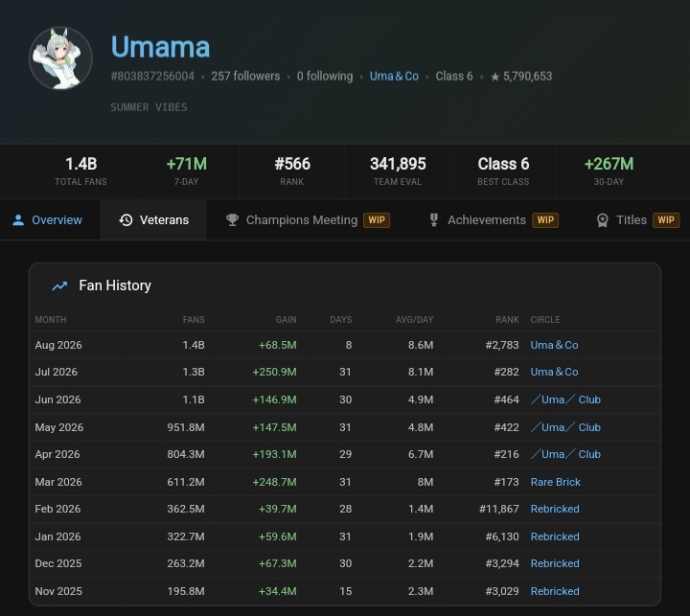
Task: Open Uma & Co link in profile header
Action: (394, 77)
